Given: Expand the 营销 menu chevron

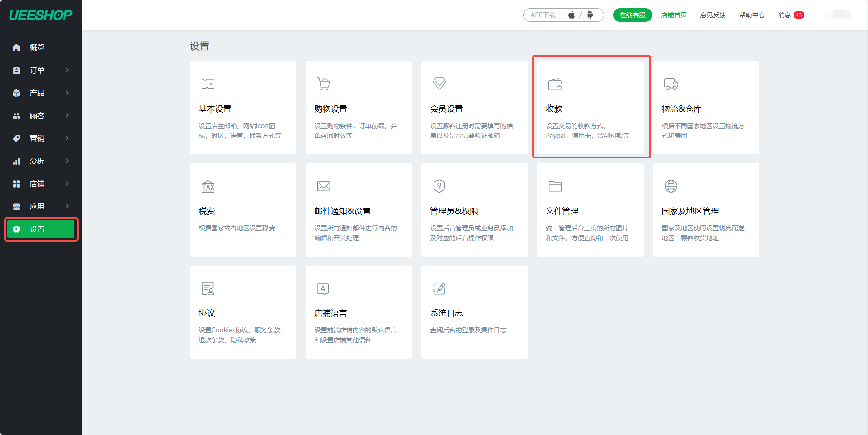Looking at the screenshot, I should [67, 138].
